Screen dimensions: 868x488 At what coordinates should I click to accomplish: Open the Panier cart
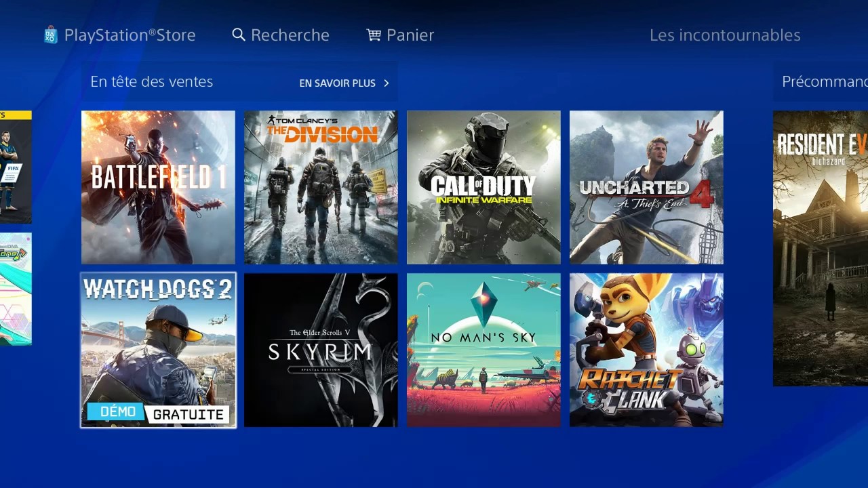410,35
